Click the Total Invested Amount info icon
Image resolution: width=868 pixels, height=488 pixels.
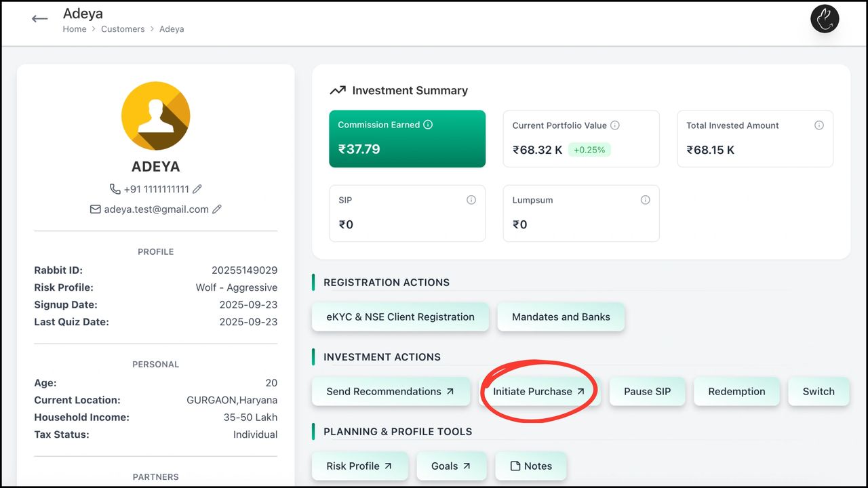coord(819,125)
